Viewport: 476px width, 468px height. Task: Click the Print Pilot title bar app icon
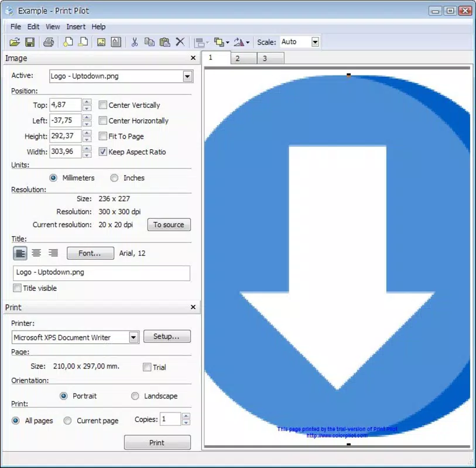coord(9,11)
